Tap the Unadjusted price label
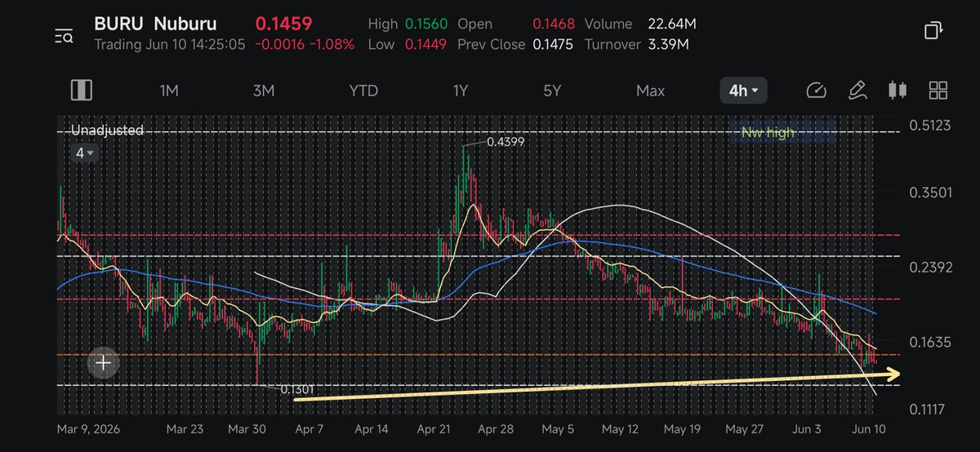 (107, 130)
